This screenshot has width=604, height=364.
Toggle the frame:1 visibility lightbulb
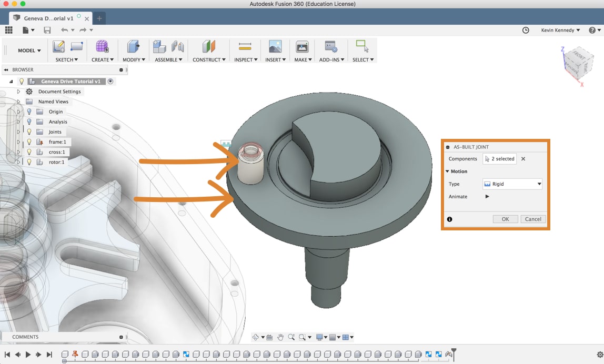(29, 141)
